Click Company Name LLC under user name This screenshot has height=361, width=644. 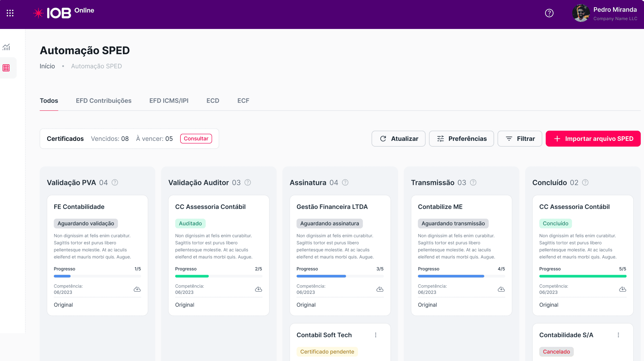[615, 19]
